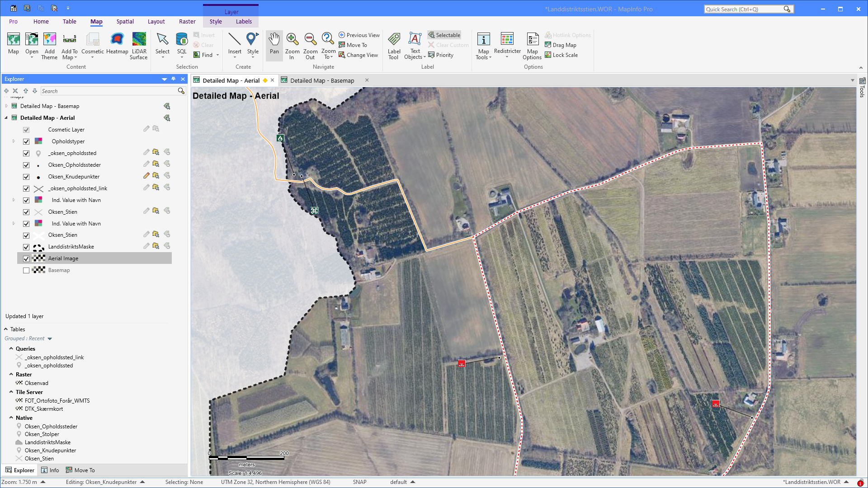868x488 pixels.
Task: Toggle _oksen_opholdssted_link layer checkbox
Action: pyautogui.click(x=26, y=189)
